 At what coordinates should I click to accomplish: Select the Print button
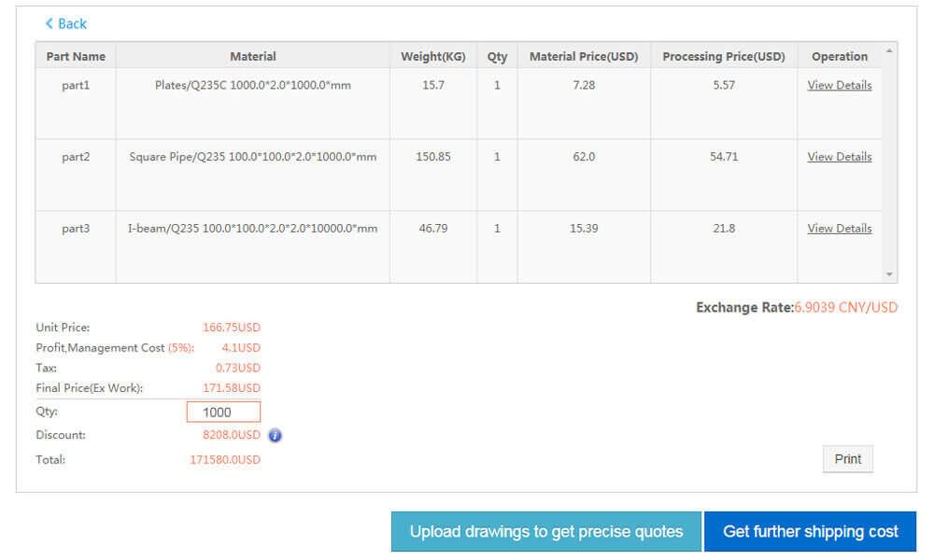pyautogui.click(x=846, y=458)
